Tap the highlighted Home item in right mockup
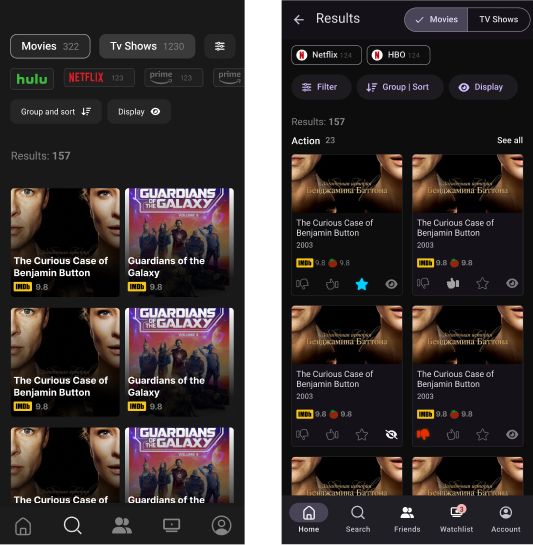 click(x=309, y=518)
